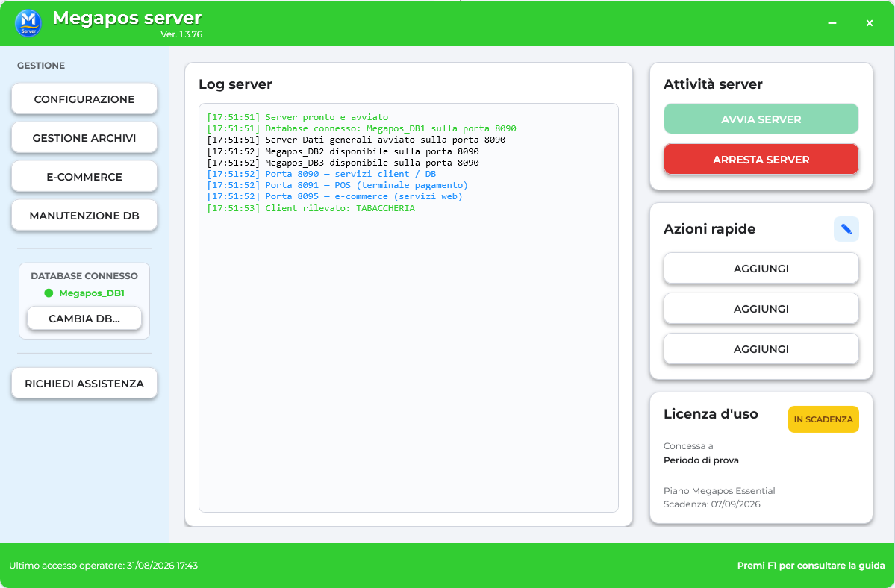Click log line 'Client rilevato: TABACCHERIA'
Screen dimensions: 895x588
point(311,208)
